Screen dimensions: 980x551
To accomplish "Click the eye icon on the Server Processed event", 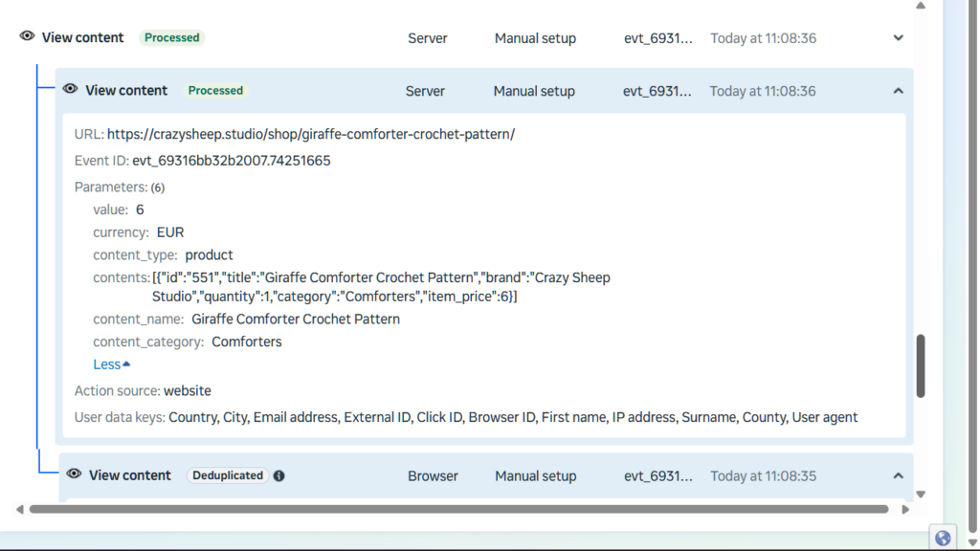I will coord(70,89).
